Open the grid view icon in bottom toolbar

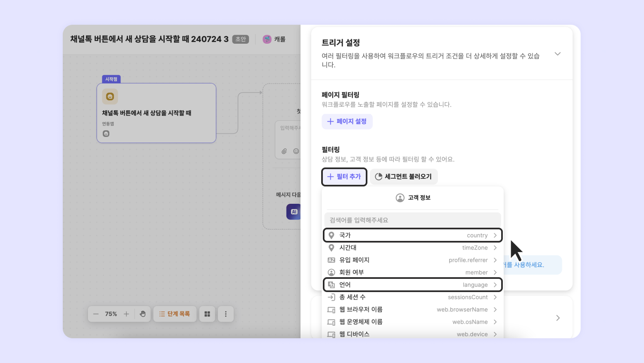point(207,314)
